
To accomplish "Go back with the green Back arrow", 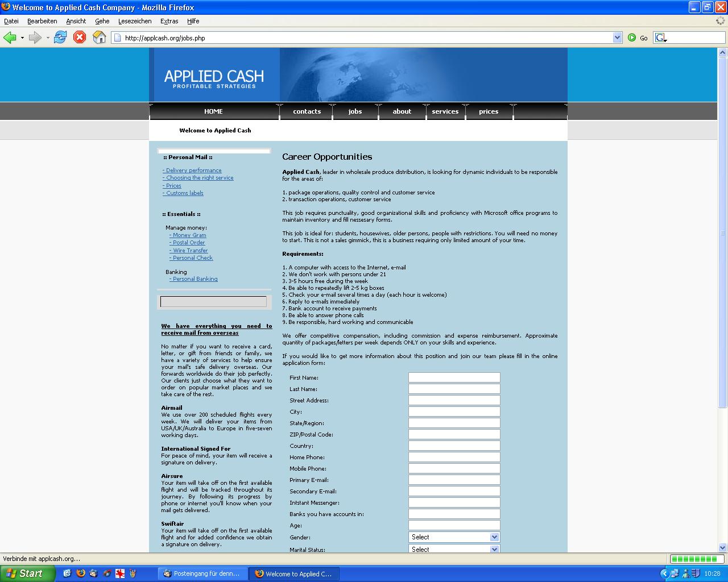I will [10, 38].
